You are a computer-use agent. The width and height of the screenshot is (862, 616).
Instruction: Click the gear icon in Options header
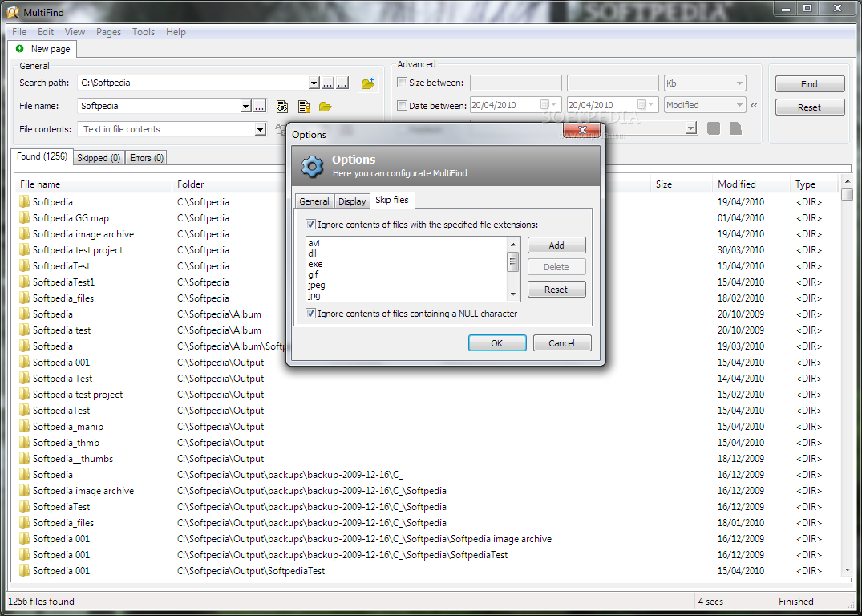[x=312, y=166]
